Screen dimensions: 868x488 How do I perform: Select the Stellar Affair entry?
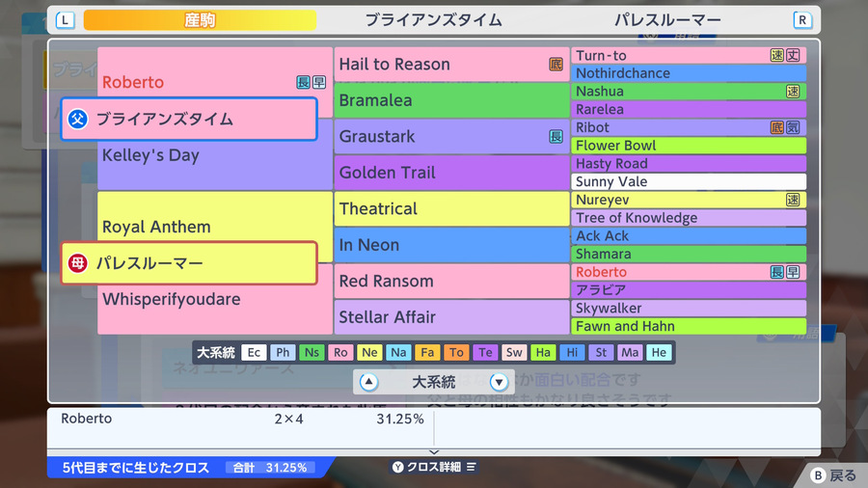point(451,317)
